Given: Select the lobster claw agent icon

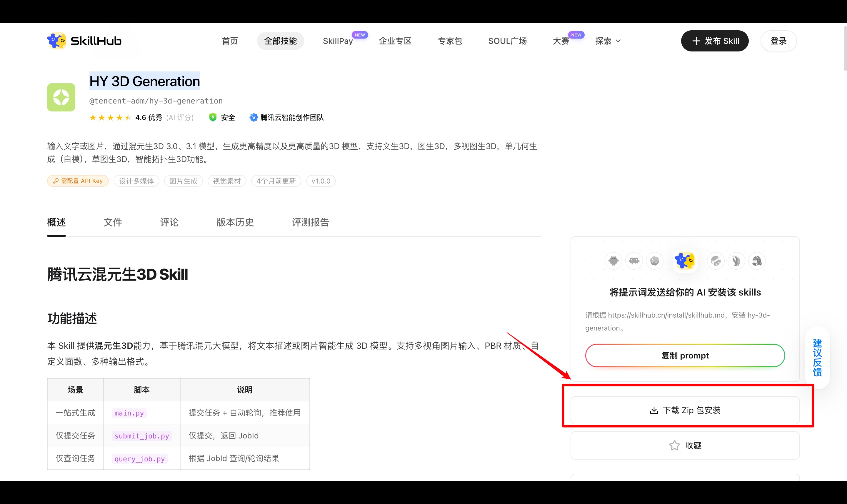Looking at the screenshot, I should click(736, 261).
